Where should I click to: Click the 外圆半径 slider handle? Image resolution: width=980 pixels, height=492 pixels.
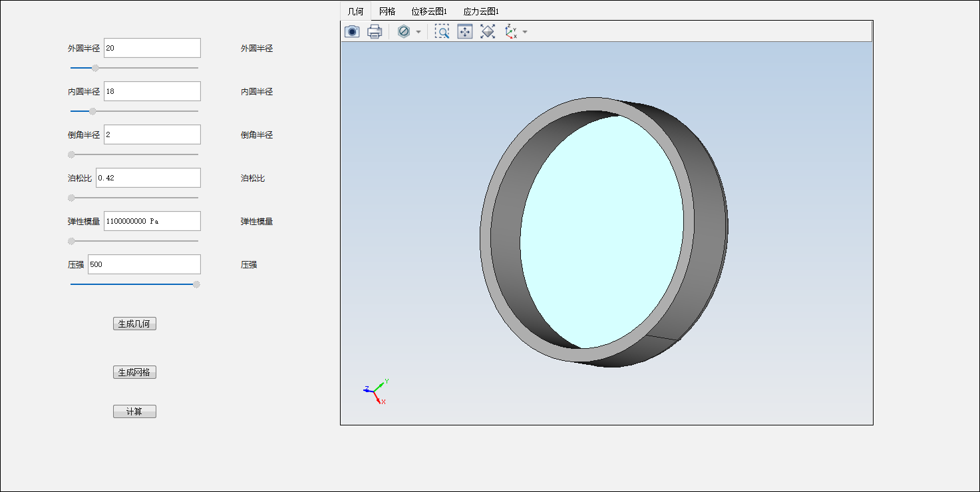pos(95,68)
